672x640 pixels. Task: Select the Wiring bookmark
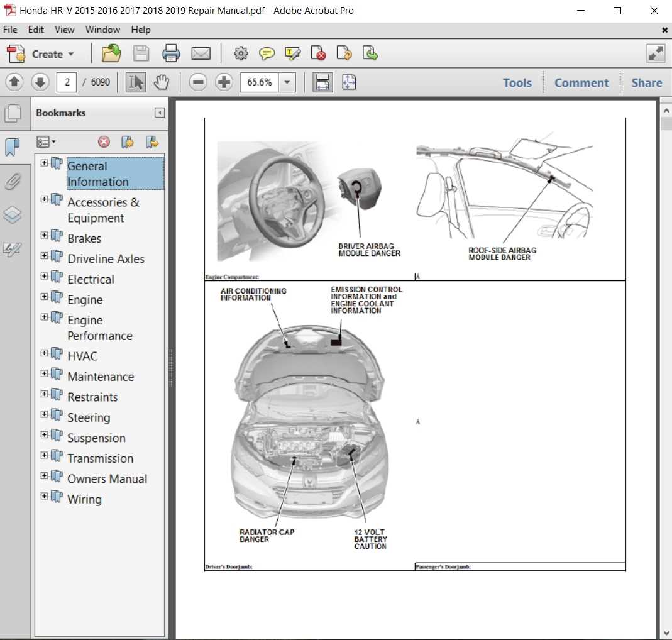click(84, 499)
